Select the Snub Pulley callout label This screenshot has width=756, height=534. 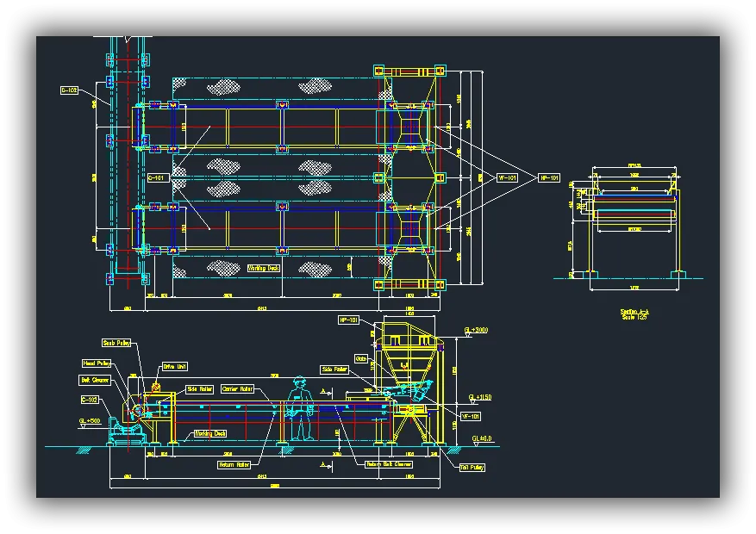116,343
